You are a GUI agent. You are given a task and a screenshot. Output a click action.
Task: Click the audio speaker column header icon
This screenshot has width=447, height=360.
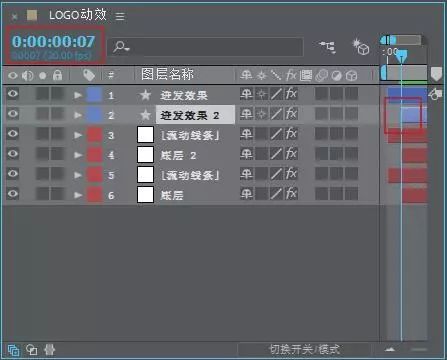pyautogui.click(x=27, y=76)
